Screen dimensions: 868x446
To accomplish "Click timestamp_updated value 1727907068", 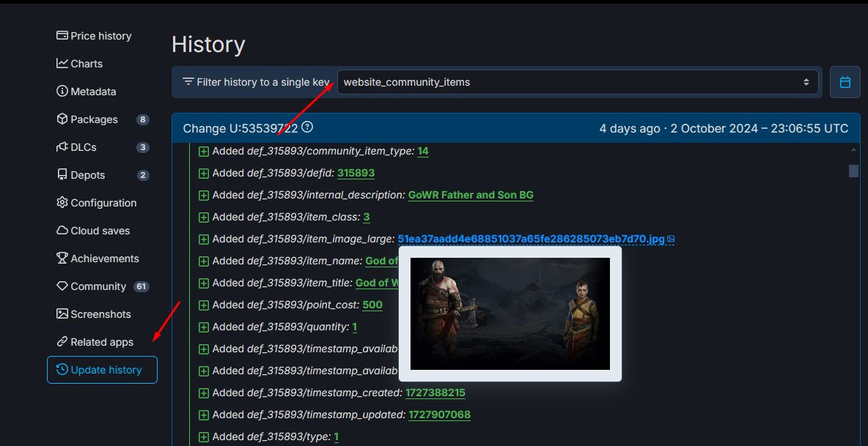I will pos(440,415).
